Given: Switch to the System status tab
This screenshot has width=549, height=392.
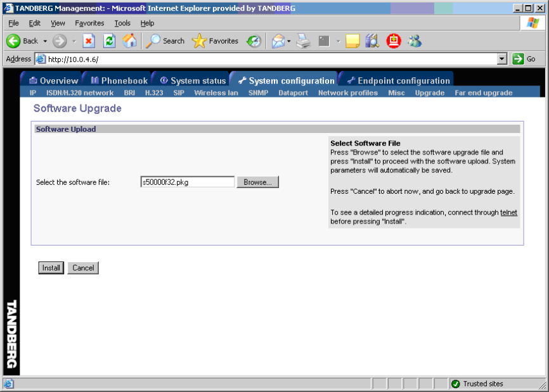Looking at the screenshot, I should [x=193, y=80].
